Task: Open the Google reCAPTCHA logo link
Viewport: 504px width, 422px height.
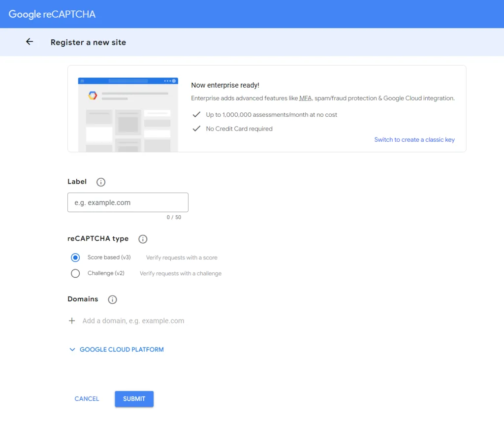Action: pos(52,14)
